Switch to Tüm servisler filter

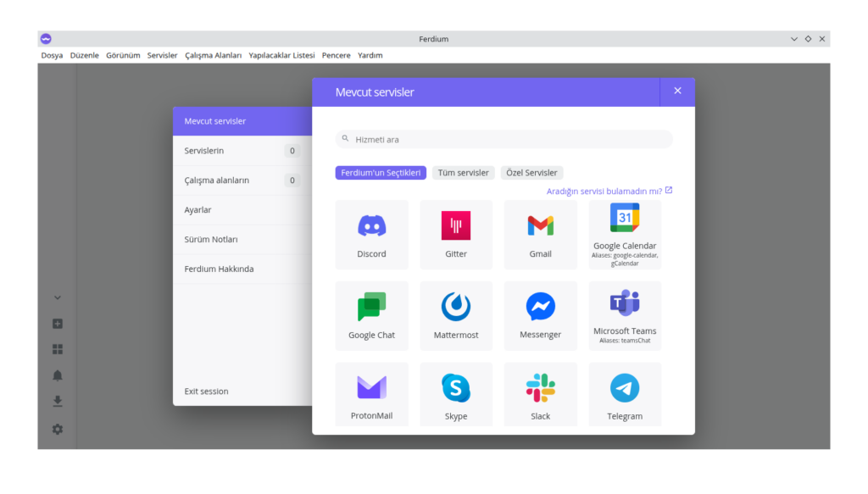tap(464, 173)
